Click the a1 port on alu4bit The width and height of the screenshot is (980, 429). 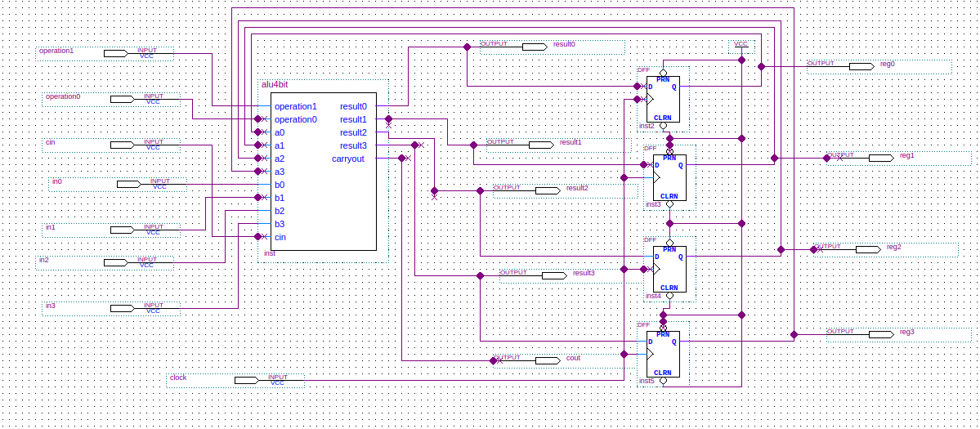280,145
